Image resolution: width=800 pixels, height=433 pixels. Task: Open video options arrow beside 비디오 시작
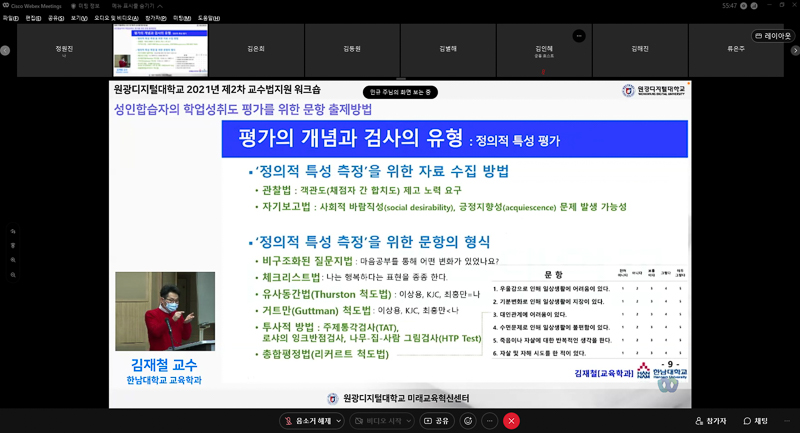coord(408,421)
